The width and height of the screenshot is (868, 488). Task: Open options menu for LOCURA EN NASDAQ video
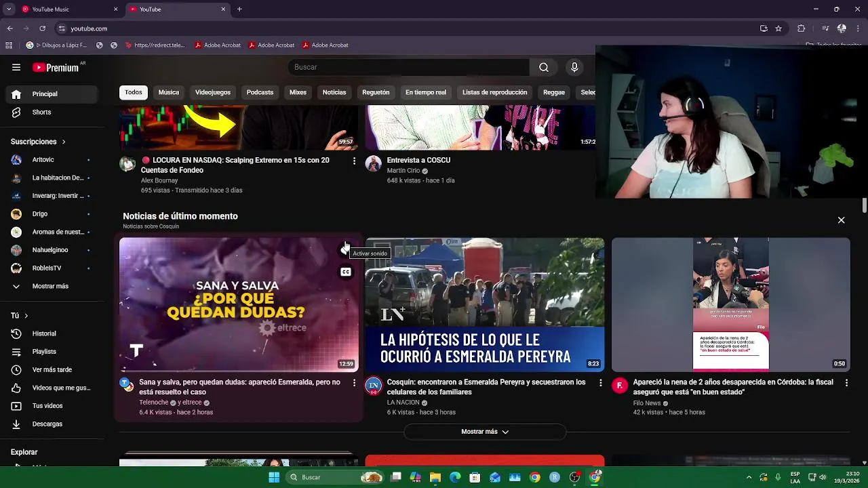coord(354,161)
